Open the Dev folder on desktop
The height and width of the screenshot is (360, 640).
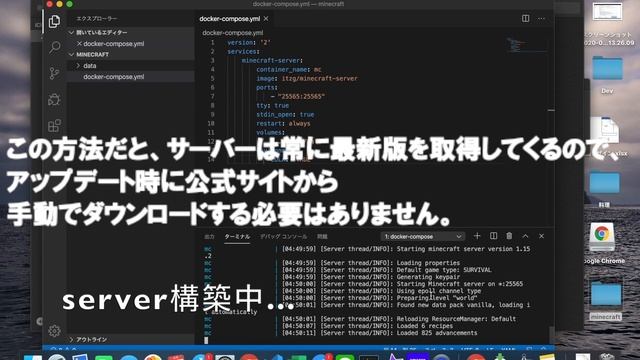607,75
